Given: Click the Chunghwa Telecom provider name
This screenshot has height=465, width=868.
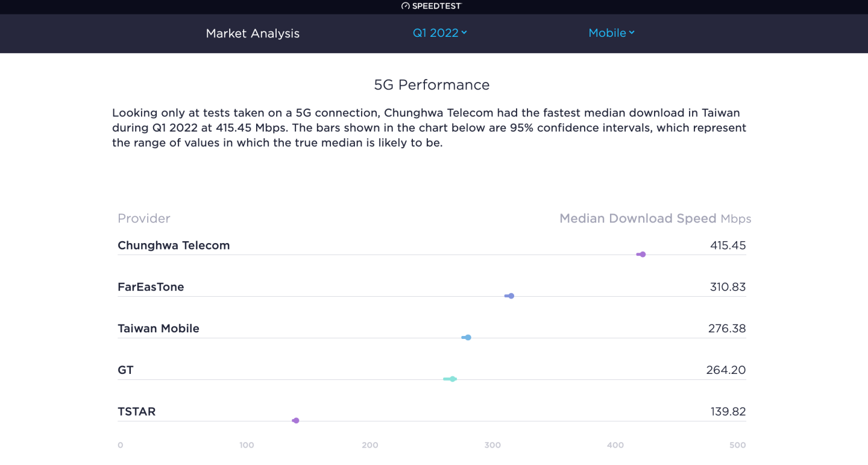Looking at the screenshot, I should pyautogui.click(x=174, y=245).
